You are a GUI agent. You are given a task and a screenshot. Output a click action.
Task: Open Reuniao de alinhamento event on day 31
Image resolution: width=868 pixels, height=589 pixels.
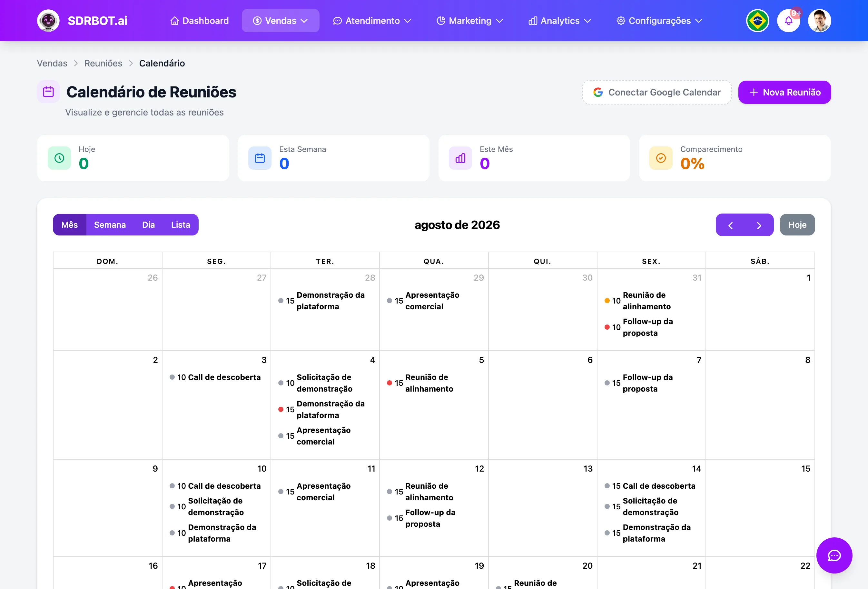click(x=651, y=301)
